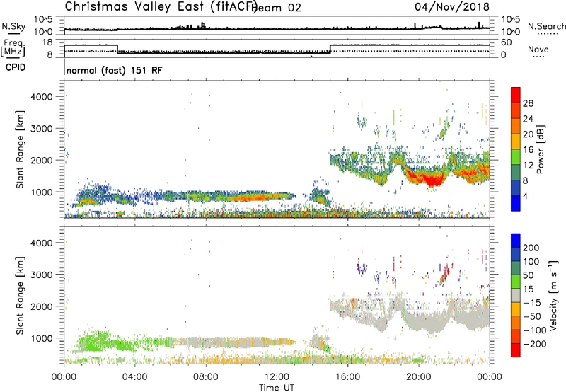566x392 pixels.
Task: Click the 'CPID' row label
Action: point(16,67)
